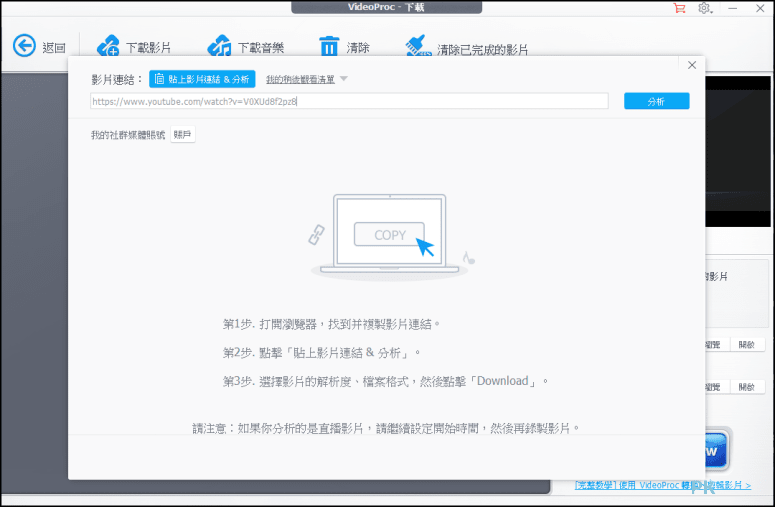Click the 我的社群媒體賬號 label

tap(128, 135)
